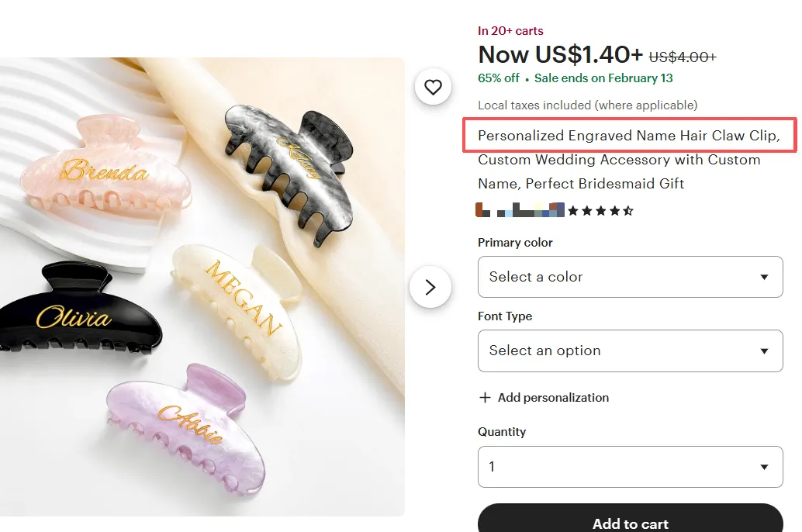Click the plus icon for personalization
This screenshot has height=532, width=802.
click(x=486, y=398)
